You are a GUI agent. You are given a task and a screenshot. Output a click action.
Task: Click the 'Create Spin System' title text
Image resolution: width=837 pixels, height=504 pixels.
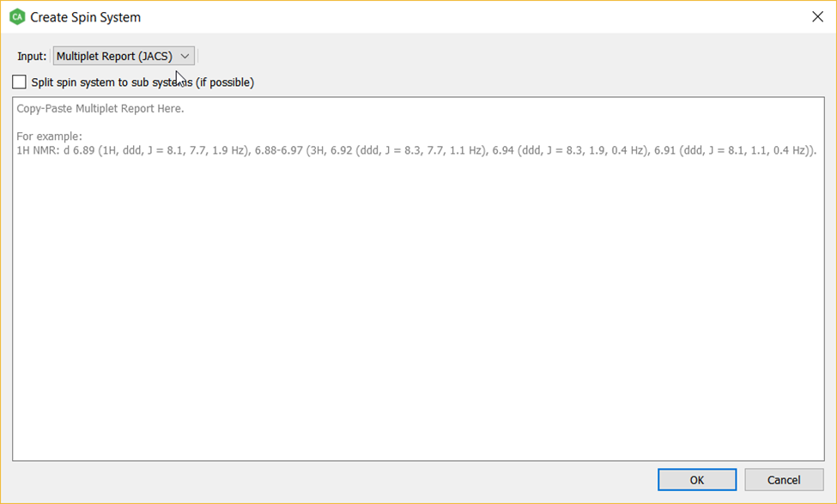click(x=85, y=17)
